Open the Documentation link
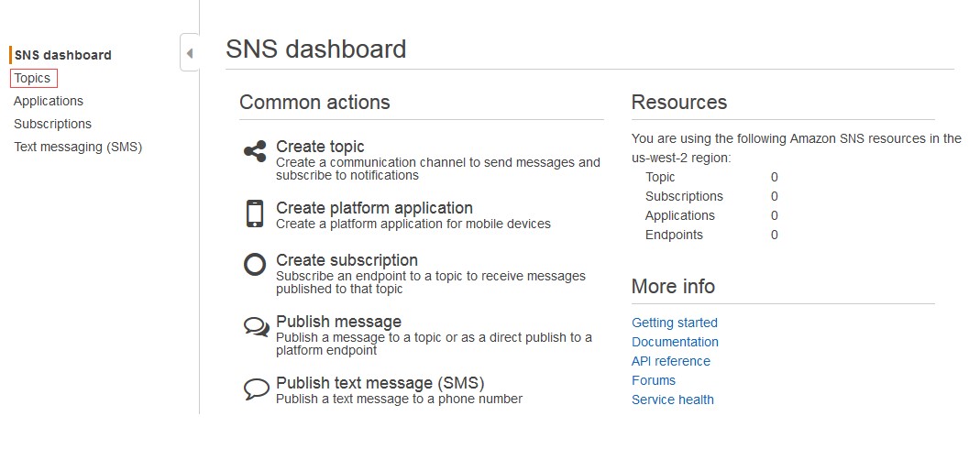The image size is (980, 460). pos(675,342)
